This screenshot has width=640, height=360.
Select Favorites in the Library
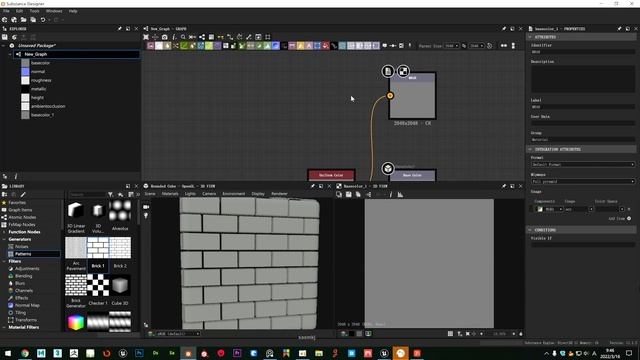point(17,202)
